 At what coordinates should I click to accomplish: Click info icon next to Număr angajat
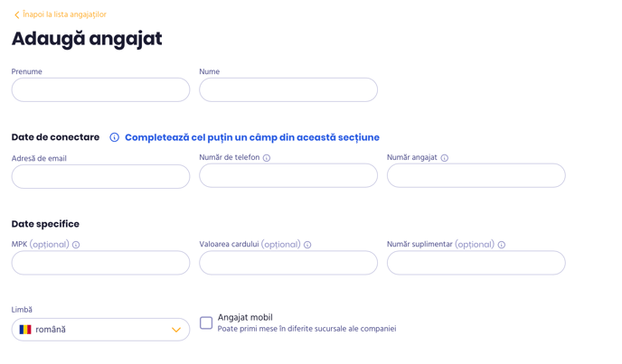(445, 158)
